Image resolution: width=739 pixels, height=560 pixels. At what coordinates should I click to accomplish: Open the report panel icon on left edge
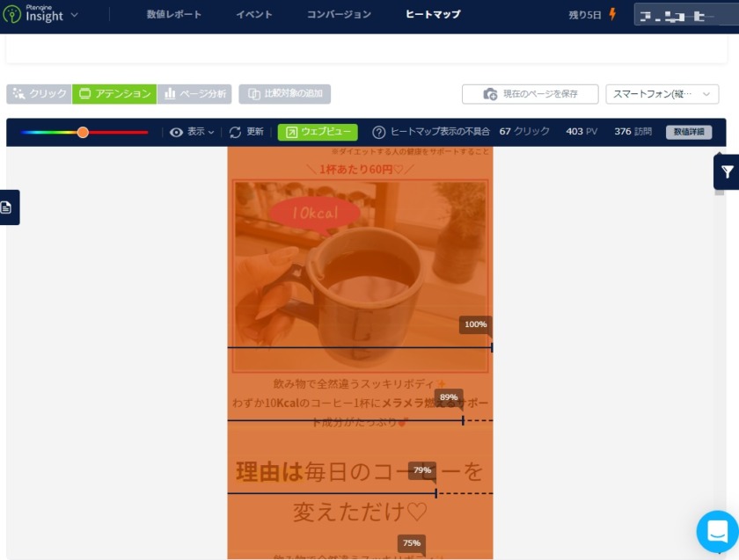click(x=8, y=207)
